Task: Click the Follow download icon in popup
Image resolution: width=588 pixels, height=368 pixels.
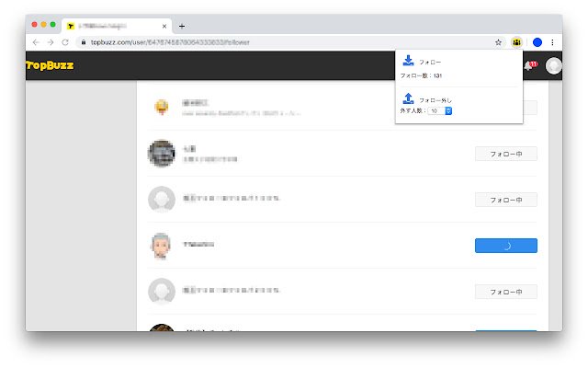Action: (408, 61)
